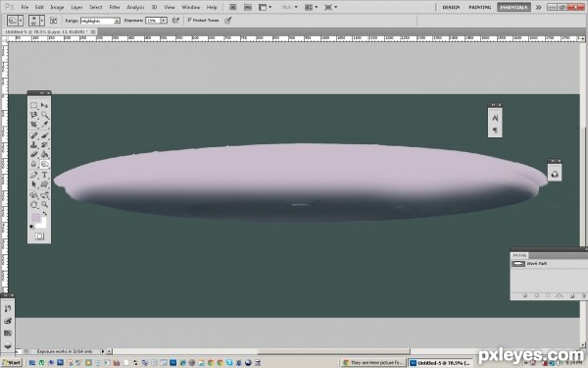
Task: Open the Window menu
Action: coord(190,7)
